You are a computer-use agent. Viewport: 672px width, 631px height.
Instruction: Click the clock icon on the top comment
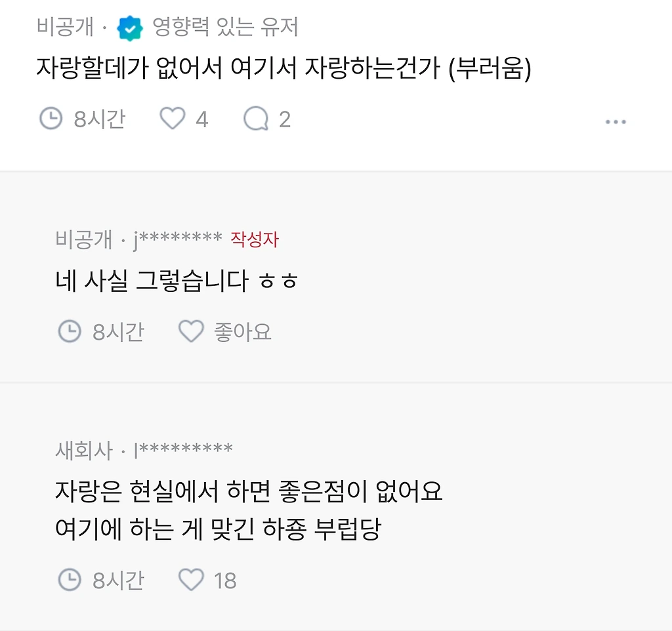pyautogui.click(x=51, y=119)
